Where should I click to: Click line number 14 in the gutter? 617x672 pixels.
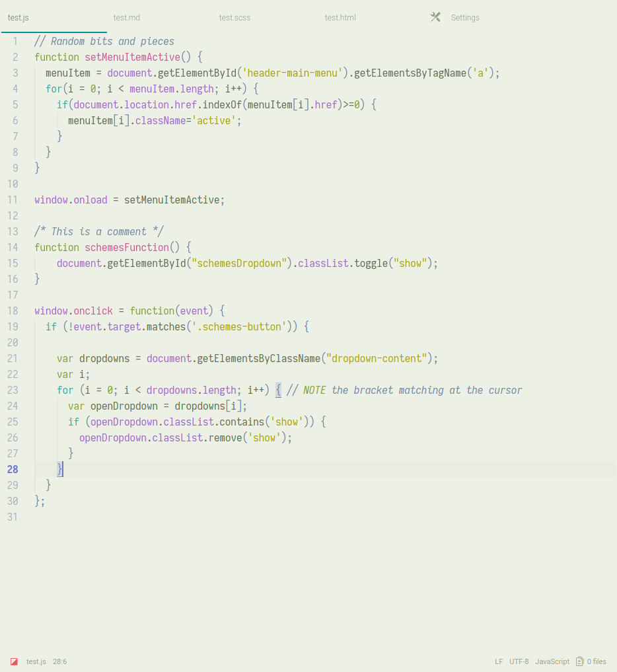(x=13, y=247)
